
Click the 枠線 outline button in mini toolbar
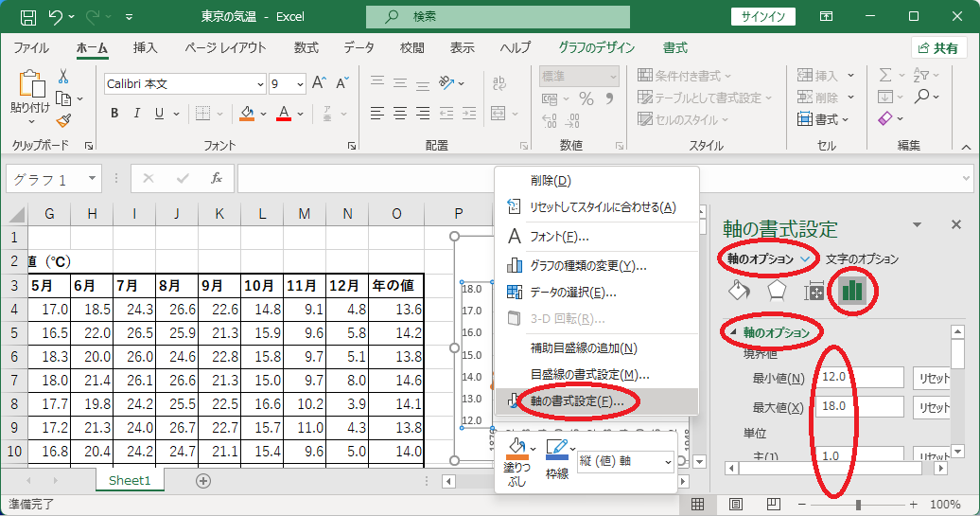pos(558,460)
